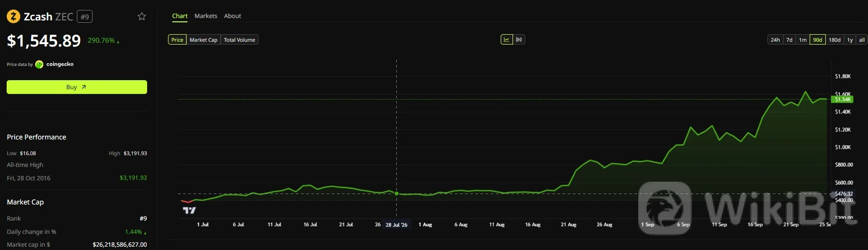Click the Zcash coin logo icon
The height and width of the screenshot is (250, 868).
13,17
